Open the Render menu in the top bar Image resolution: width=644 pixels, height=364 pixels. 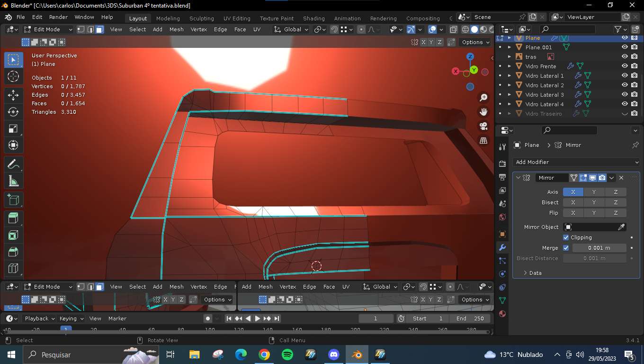coord(58,17)
